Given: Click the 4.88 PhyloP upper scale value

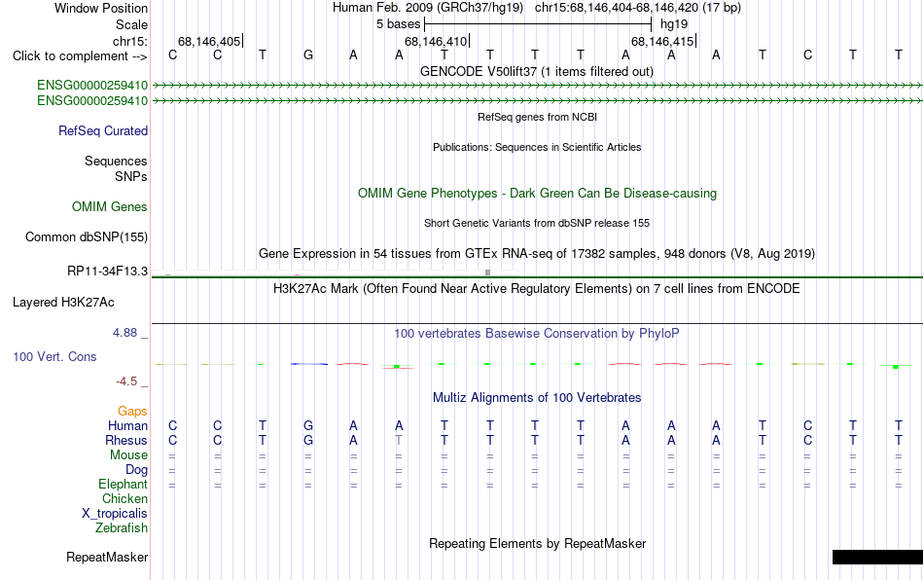Looking at the screenshot, I should tap(124, 333).
